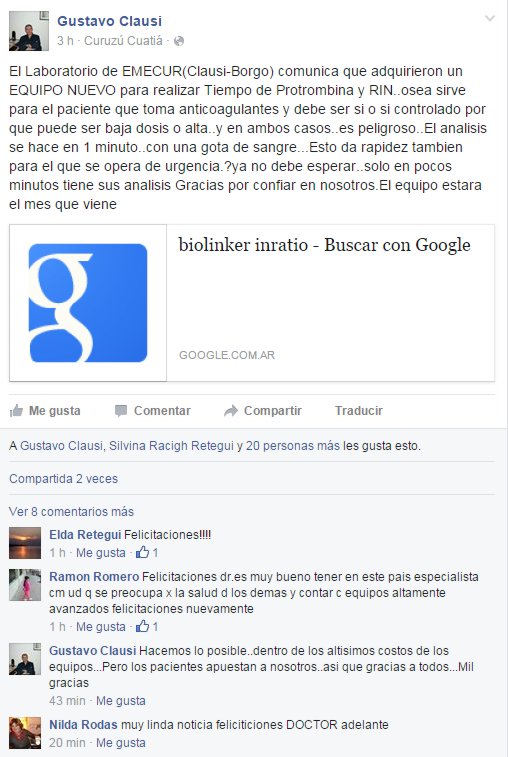
Task: Expand Ver 8 comentarios más
Action: 71,511
